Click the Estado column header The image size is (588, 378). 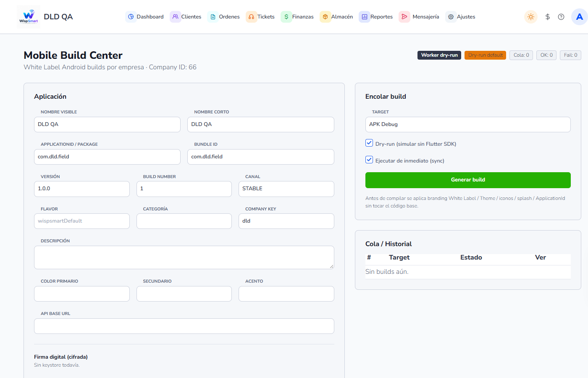tap(471, 257)
